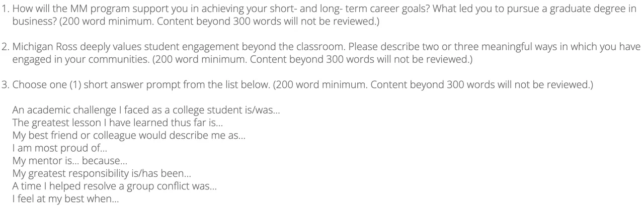The image size is (644, 206).
Task: Select the "An academic challenge I faced" prompt
Action: (x=146, y=110)
